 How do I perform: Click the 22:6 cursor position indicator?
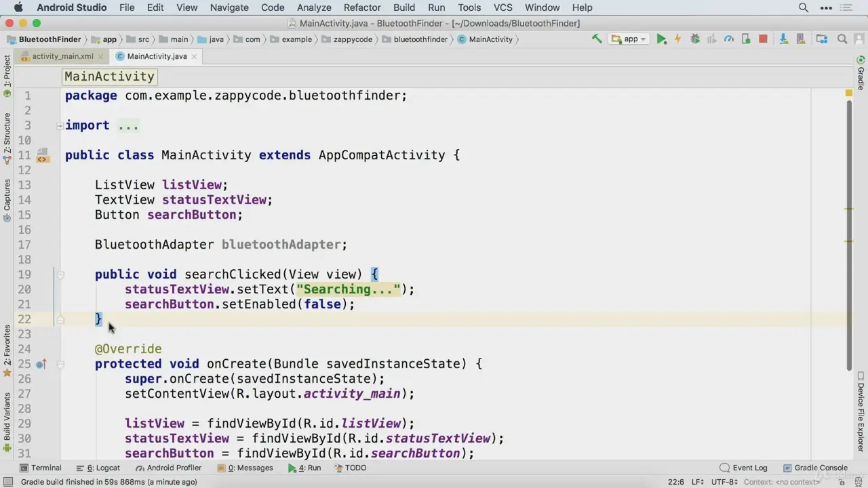pyautogui.click(x=676, y=482)
